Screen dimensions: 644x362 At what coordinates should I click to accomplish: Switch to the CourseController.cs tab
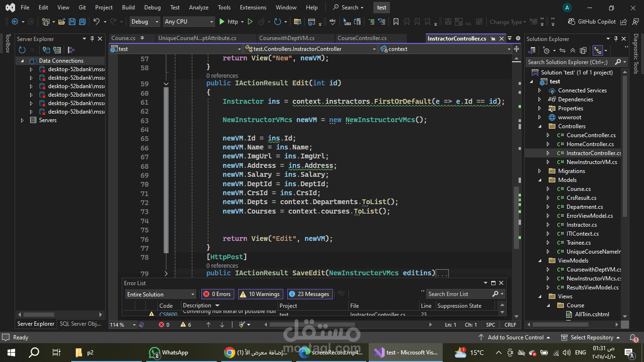click(x=362, y=38)
